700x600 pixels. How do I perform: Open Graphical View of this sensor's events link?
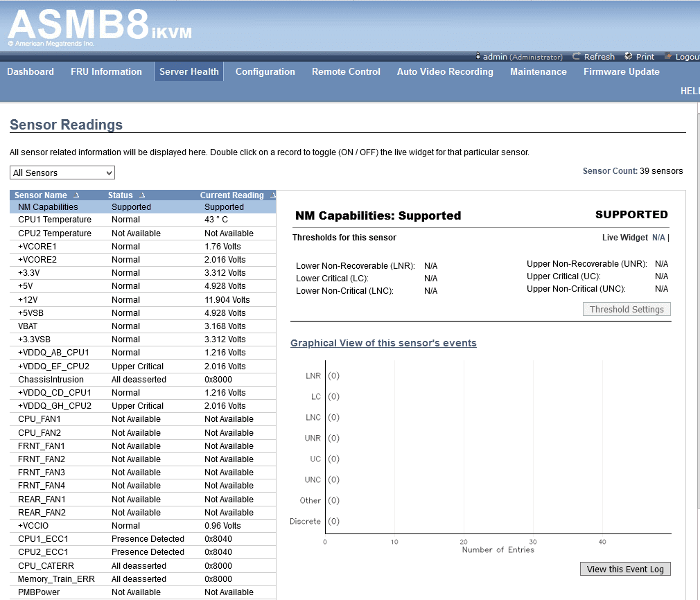tap(383, 343)
